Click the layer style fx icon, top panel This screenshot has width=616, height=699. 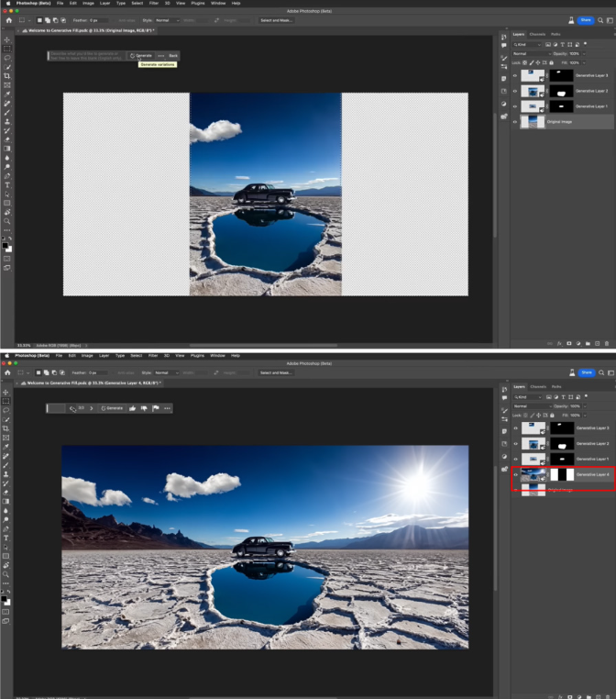(x=559, y=344)
